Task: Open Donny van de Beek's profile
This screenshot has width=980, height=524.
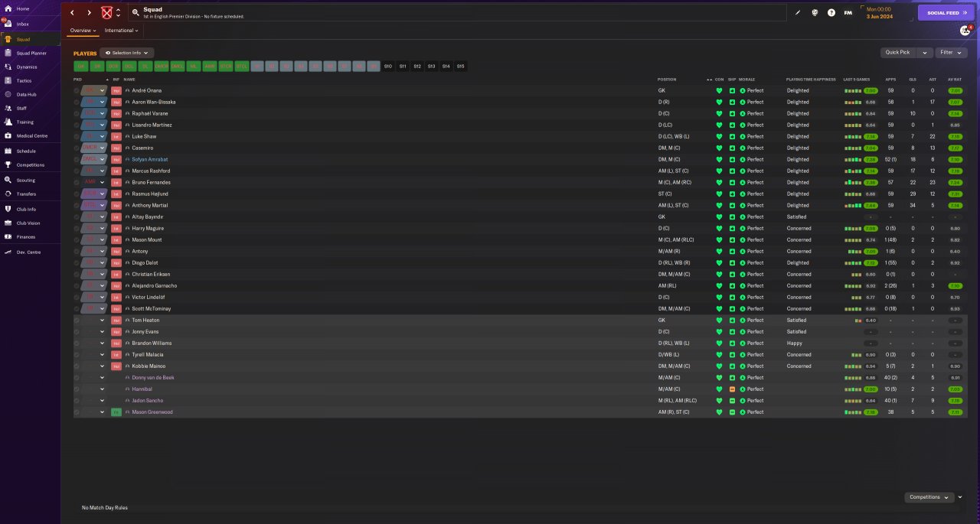Action: point(153,377)
